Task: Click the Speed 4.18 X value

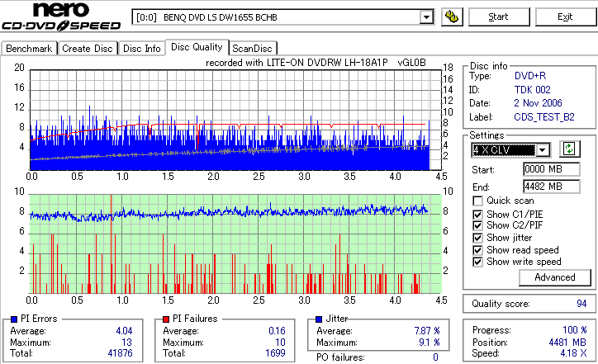Action: point(573,353)
